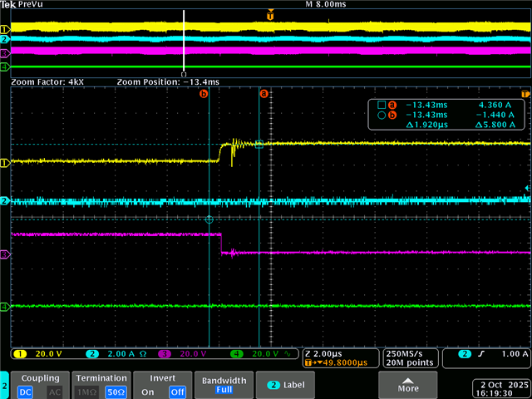Click the Δ1.920µs delta time readout

click(426, 125)
